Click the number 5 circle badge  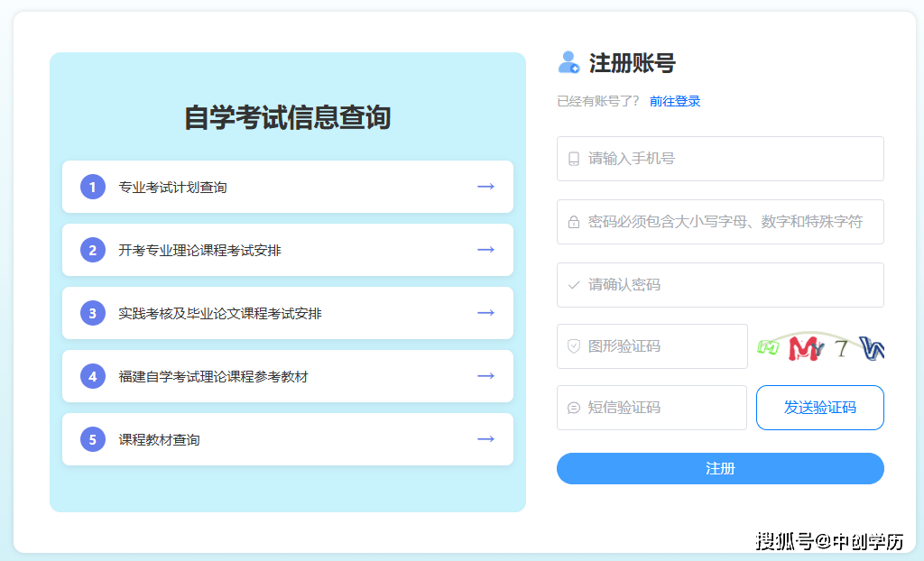point(93,439)
